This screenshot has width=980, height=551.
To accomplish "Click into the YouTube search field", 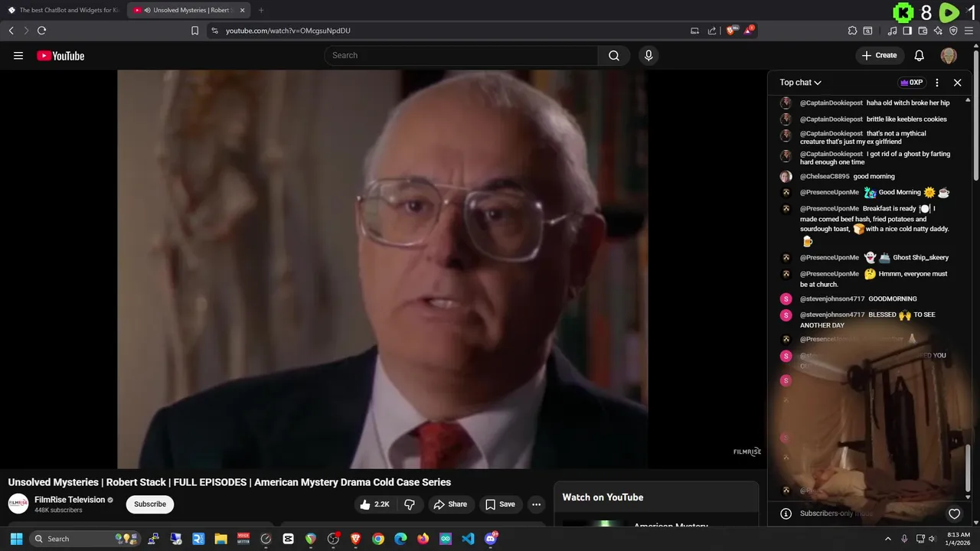I will [x=461, y=55].
